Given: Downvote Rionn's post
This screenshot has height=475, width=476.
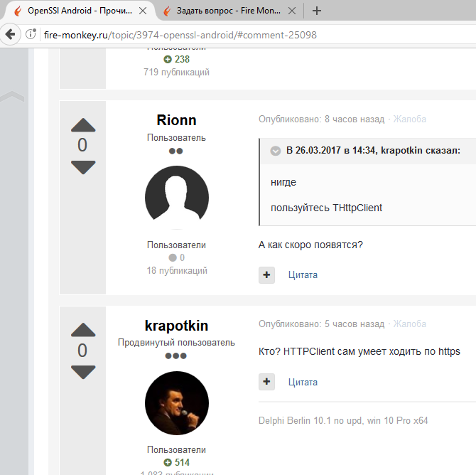Looking at the screenshot, I should click(83, 167).
